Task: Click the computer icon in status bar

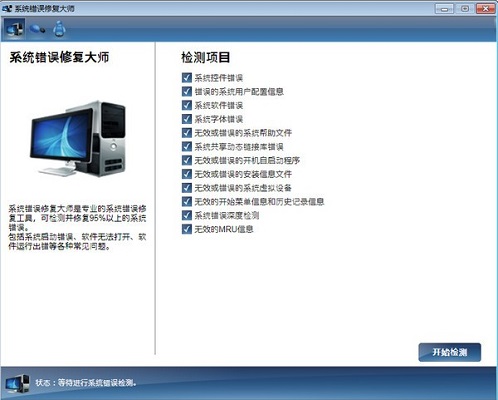Action: (x=17, y=383)
